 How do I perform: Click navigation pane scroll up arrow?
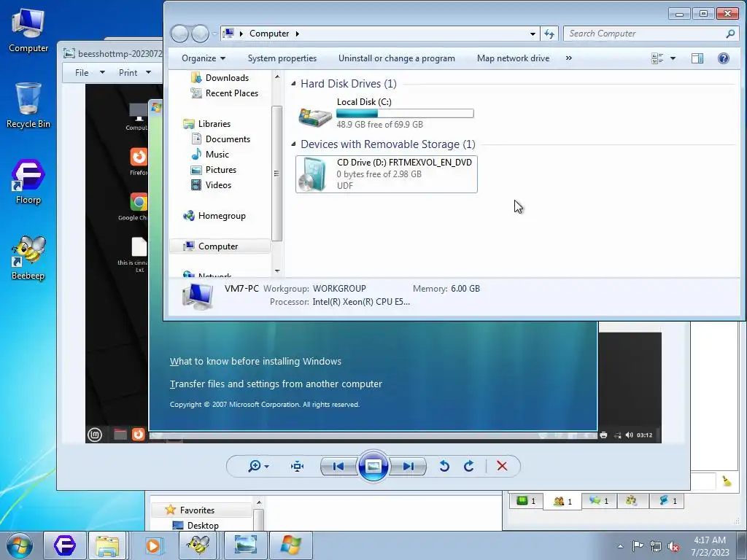click(276, 77)
